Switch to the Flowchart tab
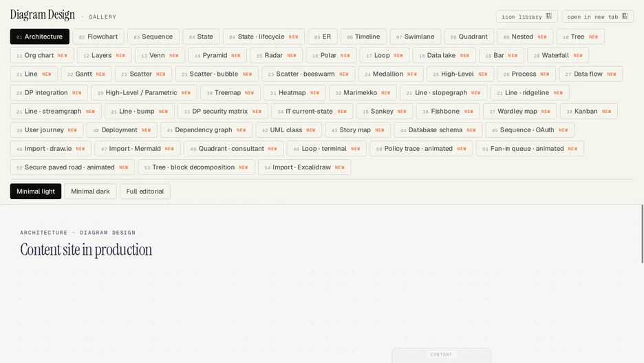Viewport: 644px width, 363px height. (x=98, y=37)
